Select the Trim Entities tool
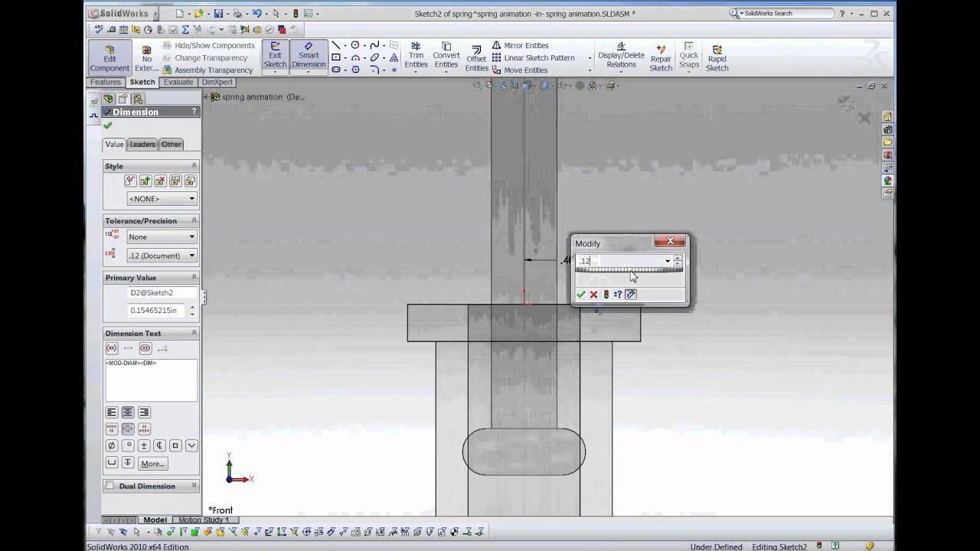 pos(416,56)
